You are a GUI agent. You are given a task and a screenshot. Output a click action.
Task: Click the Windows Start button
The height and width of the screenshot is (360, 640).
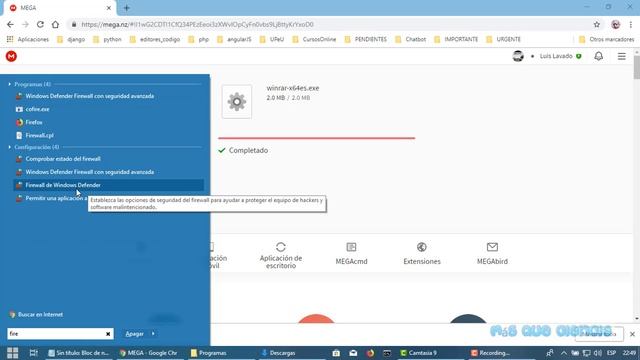pos(12,353)
